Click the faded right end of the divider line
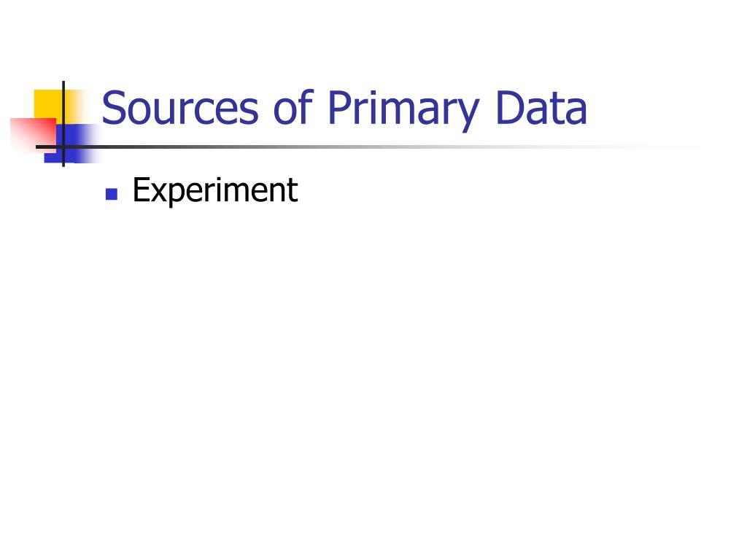Viewport: 747px width, 560px height. 667,147
